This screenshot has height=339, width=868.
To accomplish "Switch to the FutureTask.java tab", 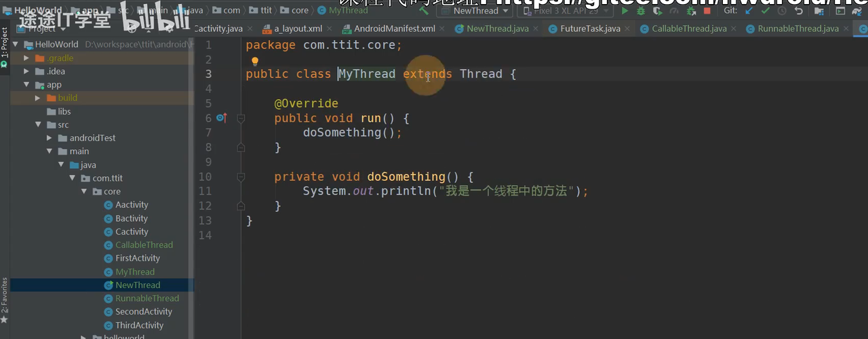I will (590, 28).
